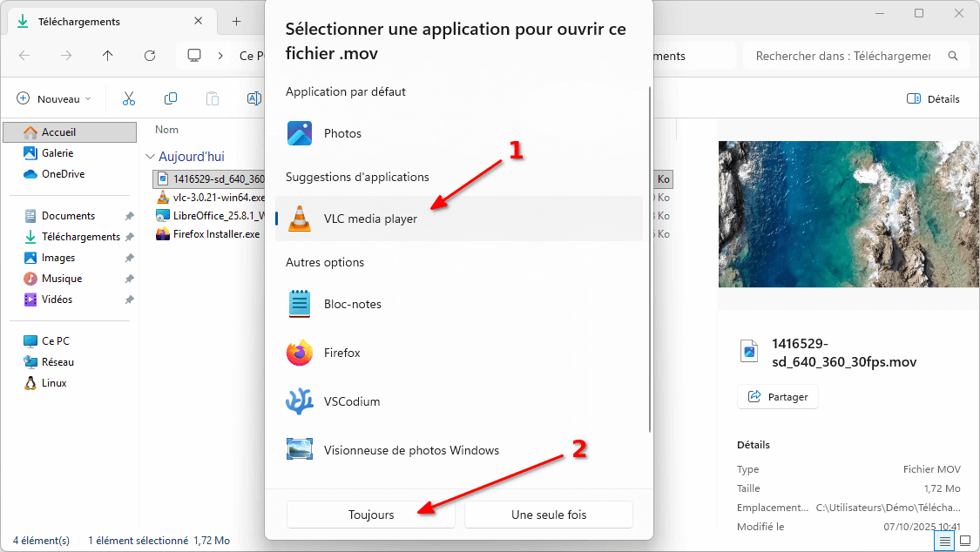Click the Cut scissors icon
Image resolution: width=980 pixels, height=552 pixels.
pyautogui.click(x=129, y=98)
